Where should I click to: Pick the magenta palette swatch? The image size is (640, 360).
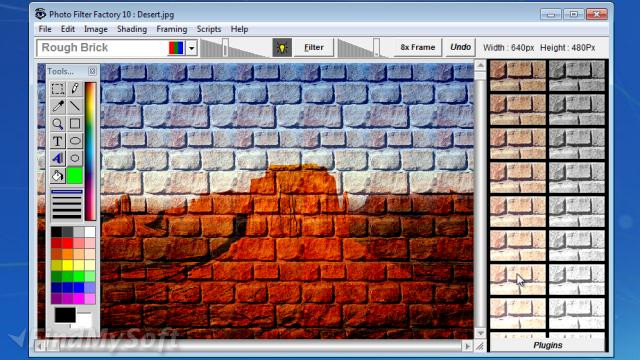pyautogui.click(x=79, y=298)
